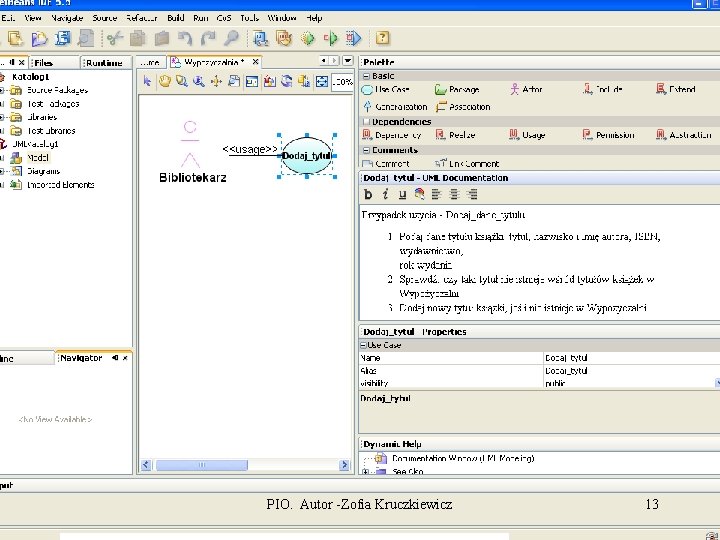Viewport: 720px width, 540px height.
Task: Pick Usage from the palette
Action: coord(527,135)
